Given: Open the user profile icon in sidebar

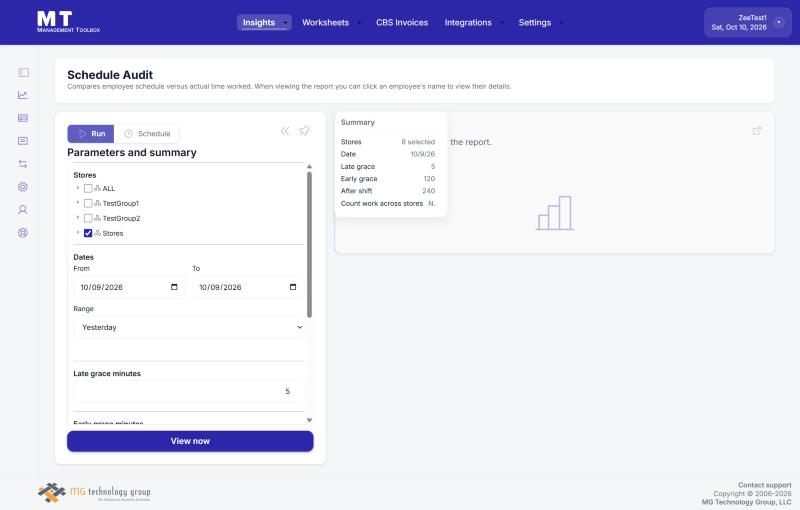Looking at the screenshot, I should 23,210.
